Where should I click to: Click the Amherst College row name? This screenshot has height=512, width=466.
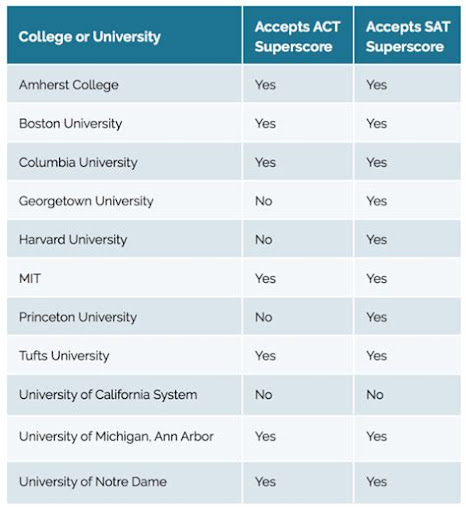[x=69, y=85]
